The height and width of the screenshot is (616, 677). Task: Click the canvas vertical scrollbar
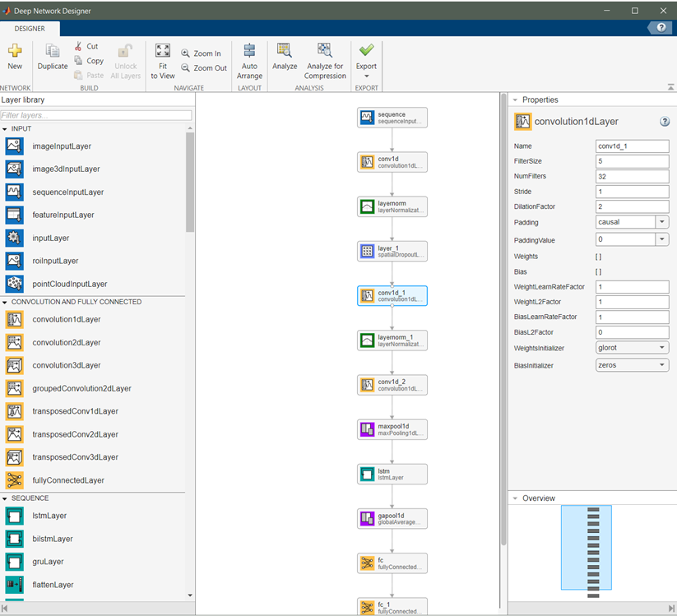click(x=503, y=319)
